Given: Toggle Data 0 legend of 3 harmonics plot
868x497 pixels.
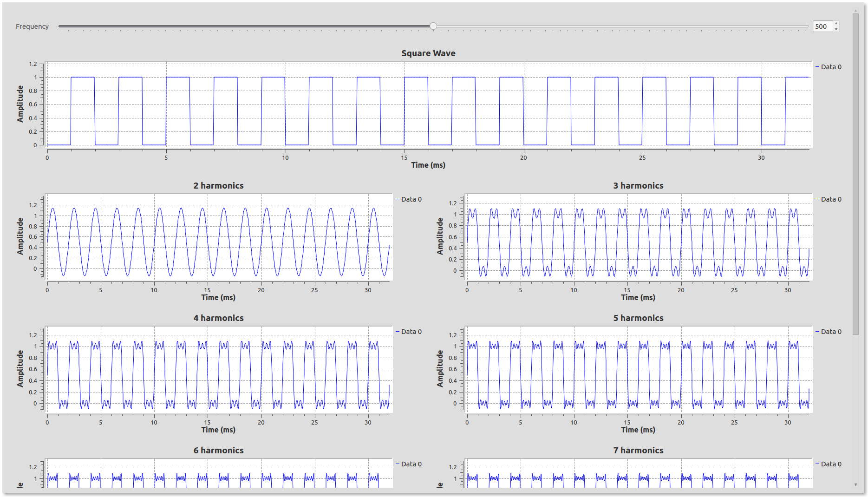Looking at the screenshot, I should click(829, 199).
